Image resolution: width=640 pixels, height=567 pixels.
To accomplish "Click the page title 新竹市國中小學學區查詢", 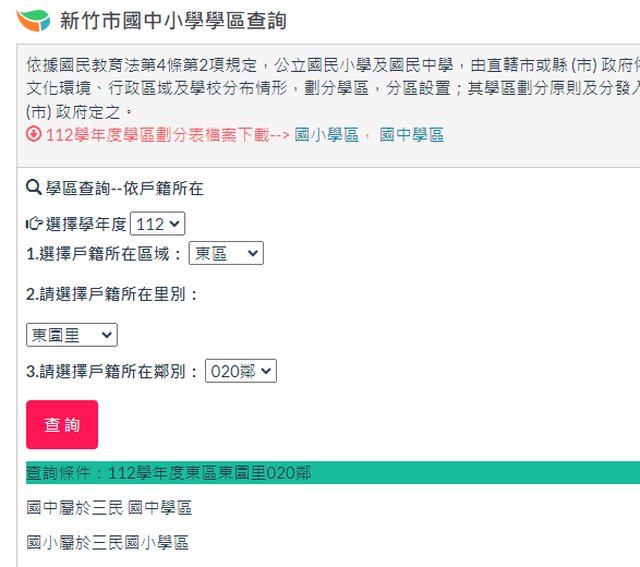I will [172, 20].
